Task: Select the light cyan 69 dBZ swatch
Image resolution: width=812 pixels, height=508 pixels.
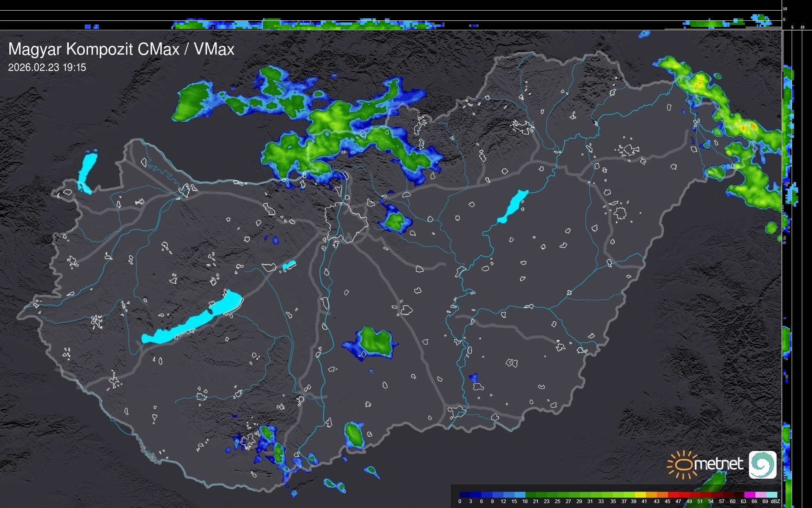Action: point(771,495)
